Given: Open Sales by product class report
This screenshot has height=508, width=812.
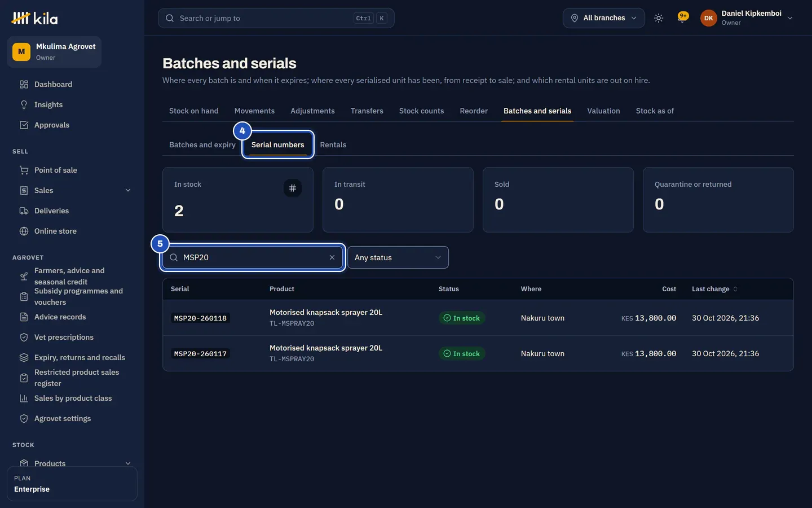Looking at the screenshot, I should 72,398.
